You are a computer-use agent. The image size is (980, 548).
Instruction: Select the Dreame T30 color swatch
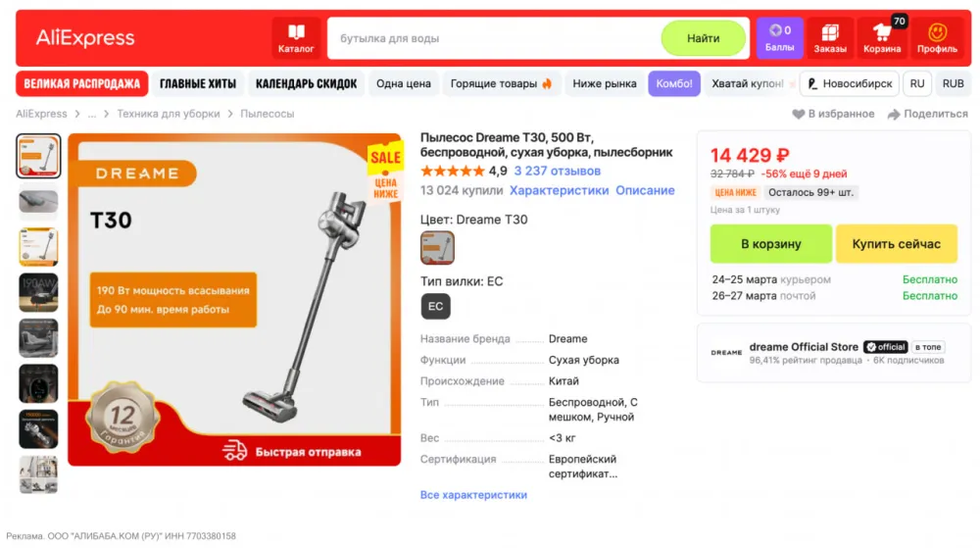click(437, 247)
